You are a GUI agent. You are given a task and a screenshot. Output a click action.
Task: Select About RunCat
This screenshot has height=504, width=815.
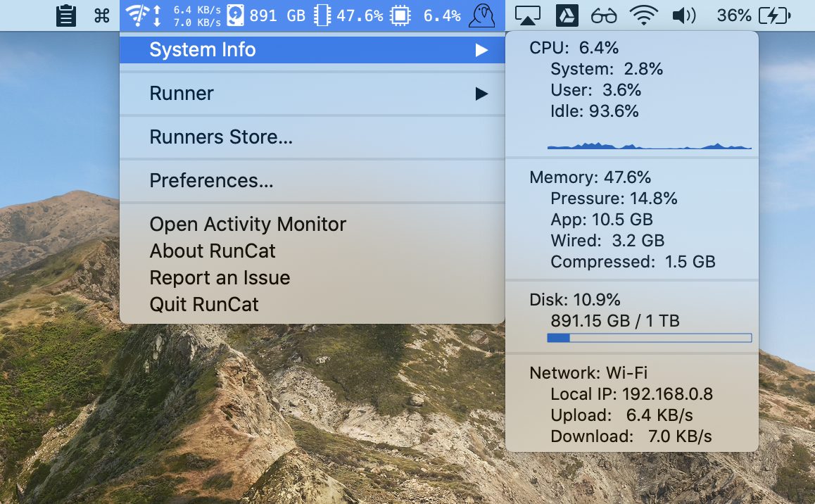[312, 251]
